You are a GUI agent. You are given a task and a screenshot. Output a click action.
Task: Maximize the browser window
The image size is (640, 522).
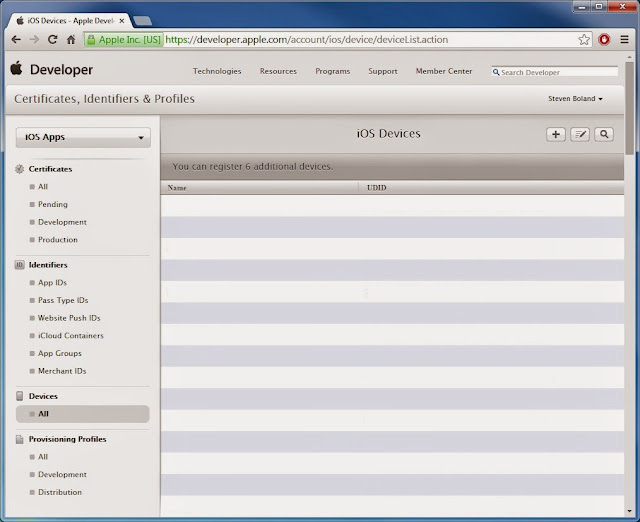[599, 7]
